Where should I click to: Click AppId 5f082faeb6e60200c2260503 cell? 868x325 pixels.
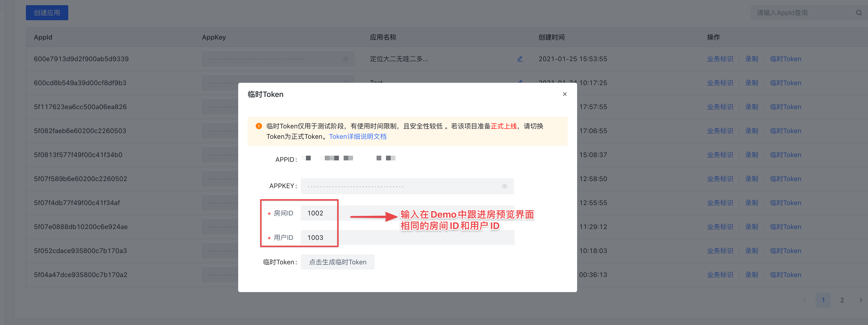(x=80, y=131)
